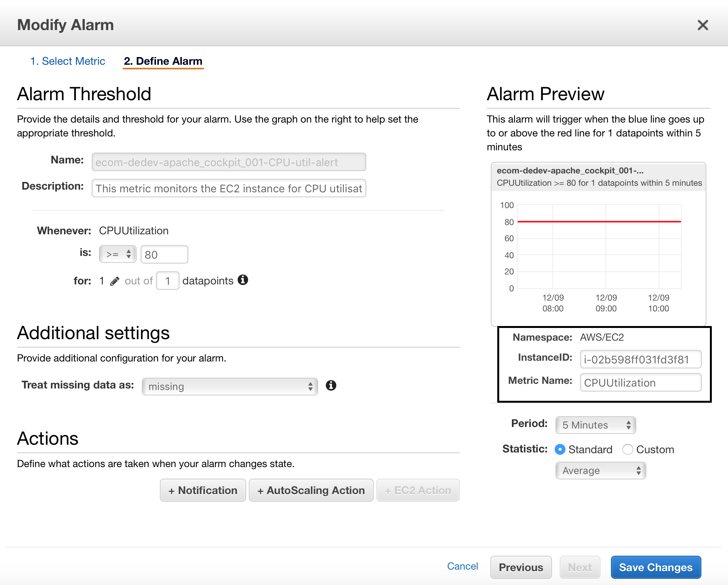Select the Standard statistic radio button
The image size is (728, 585).
[x=560, y=449]
